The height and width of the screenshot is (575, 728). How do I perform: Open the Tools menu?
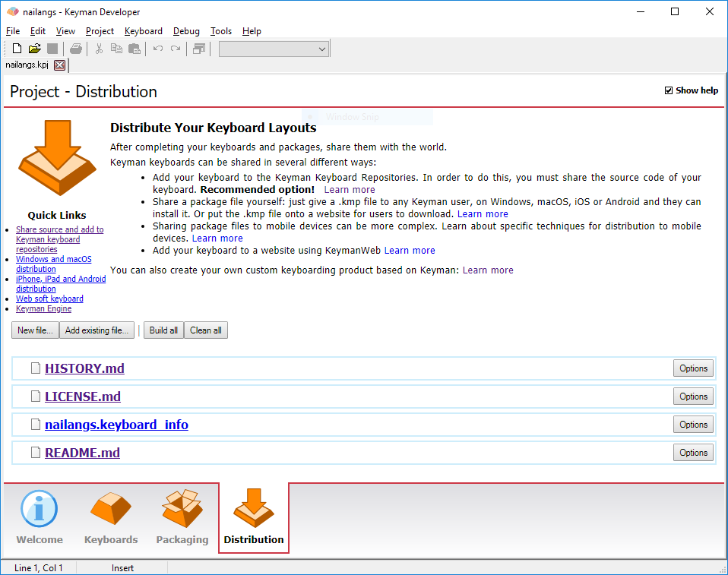coord(221,31)
